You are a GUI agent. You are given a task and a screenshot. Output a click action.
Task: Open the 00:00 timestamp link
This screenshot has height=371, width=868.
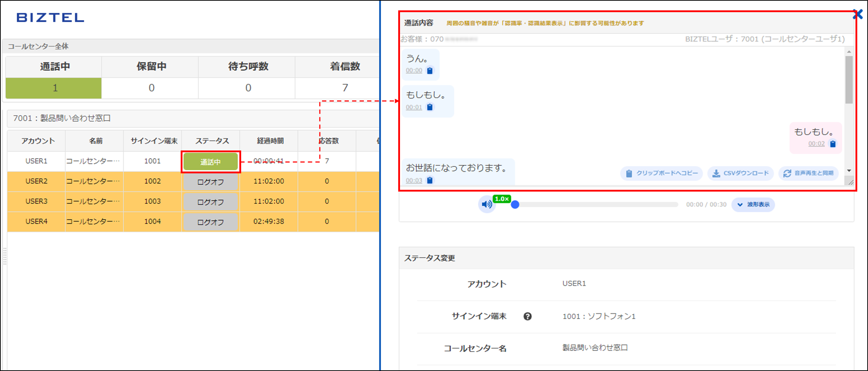[414, 70]
